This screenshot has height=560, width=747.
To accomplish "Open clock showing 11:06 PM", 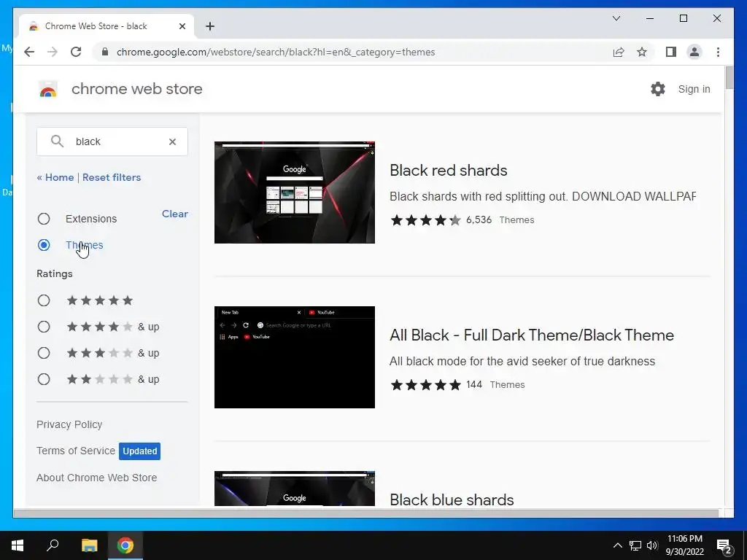I will [684, 545].
